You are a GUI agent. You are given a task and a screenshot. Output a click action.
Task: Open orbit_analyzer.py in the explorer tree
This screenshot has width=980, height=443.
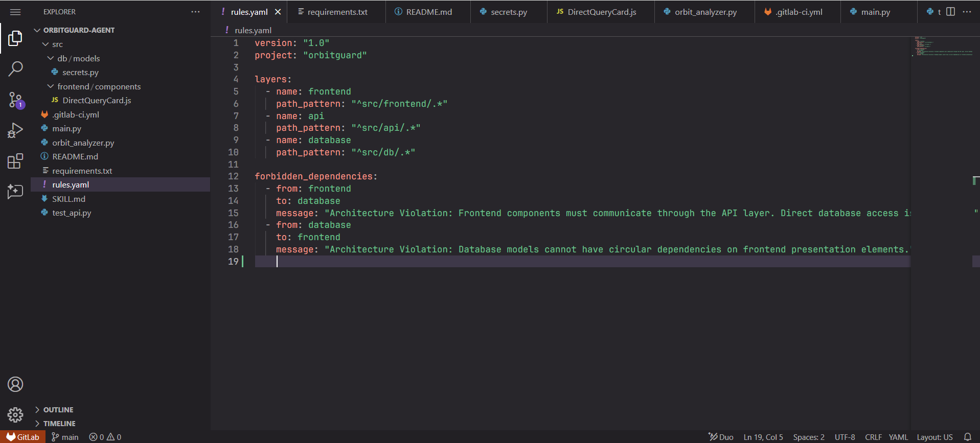[x=83, y=143]
